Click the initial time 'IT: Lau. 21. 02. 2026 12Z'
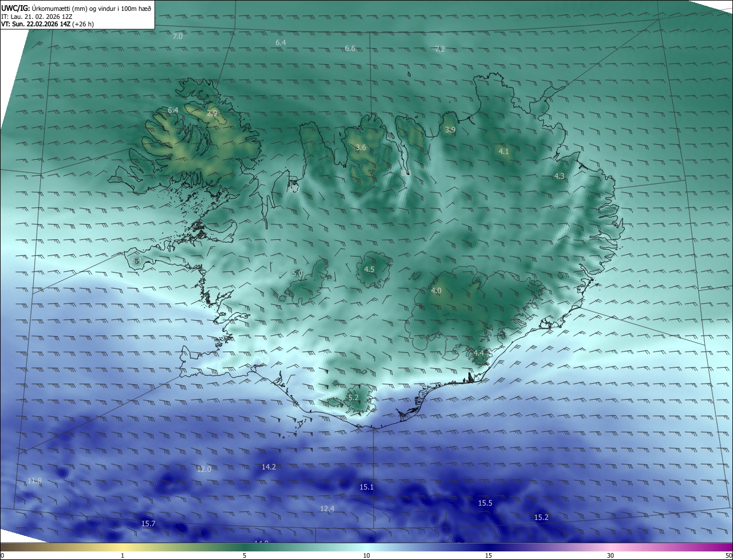This screenshot has width=733, height=560. [38, 17]
